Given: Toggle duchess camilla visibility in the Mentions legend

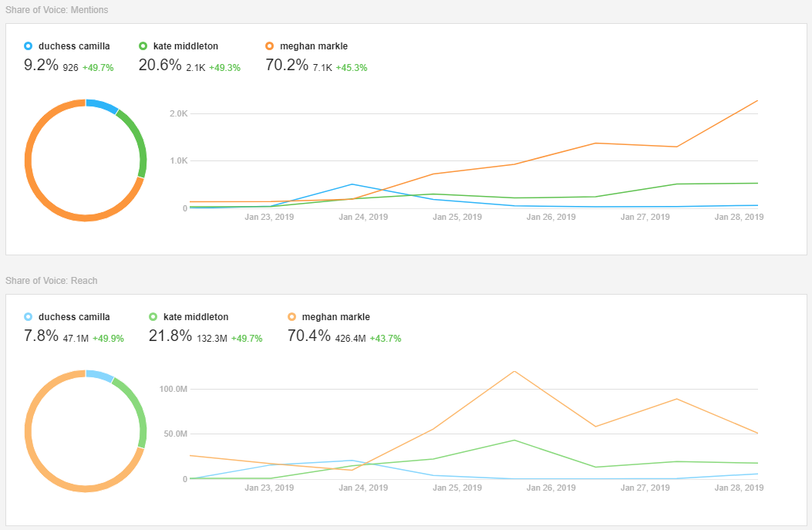Looking at the screenshot, I should pos(66,46).
